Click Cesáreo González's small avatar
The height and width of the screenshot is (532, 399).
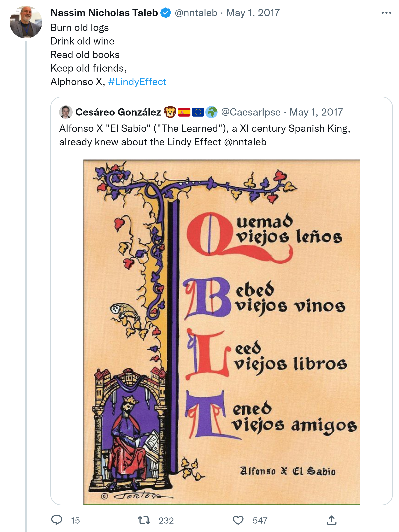(x=66, y=112)
